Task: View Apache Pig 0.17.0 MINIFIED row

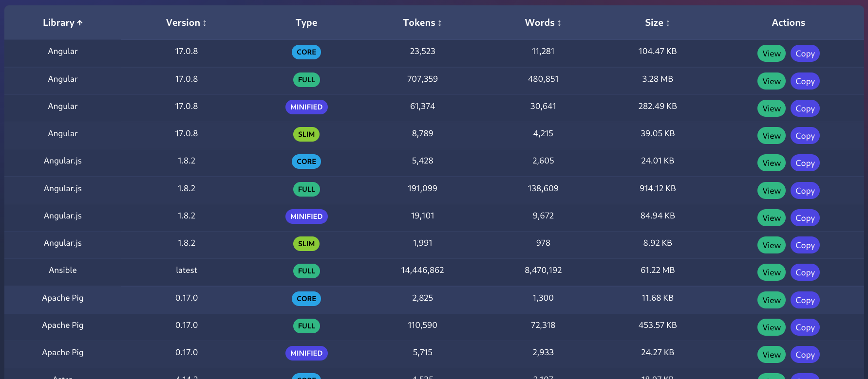Action: tap(772, 355)
